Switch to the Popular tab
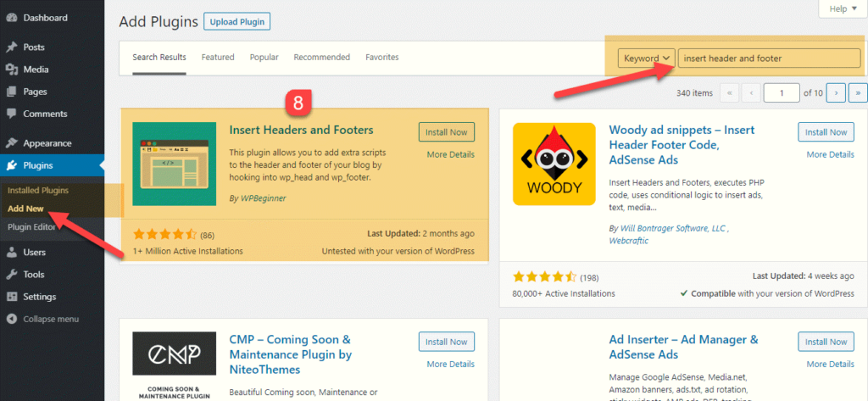868x401 pixels. coord(264,57)
